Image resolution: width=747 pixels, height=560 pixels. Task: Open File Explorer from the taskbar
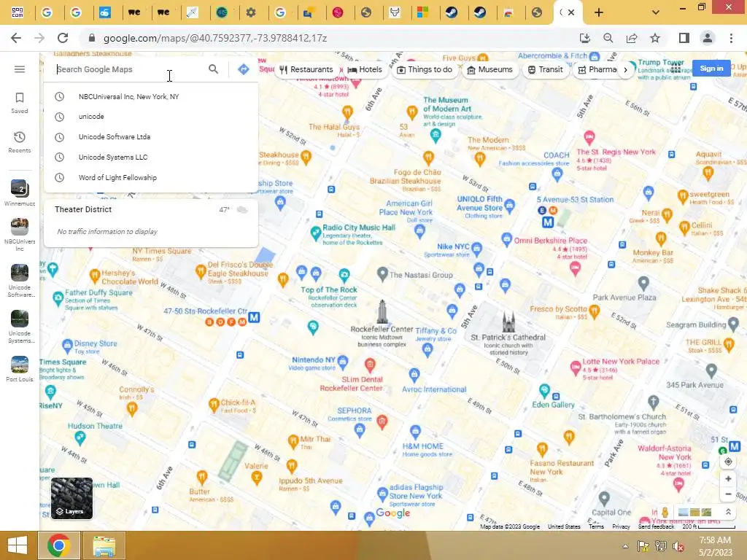point(104,545)
